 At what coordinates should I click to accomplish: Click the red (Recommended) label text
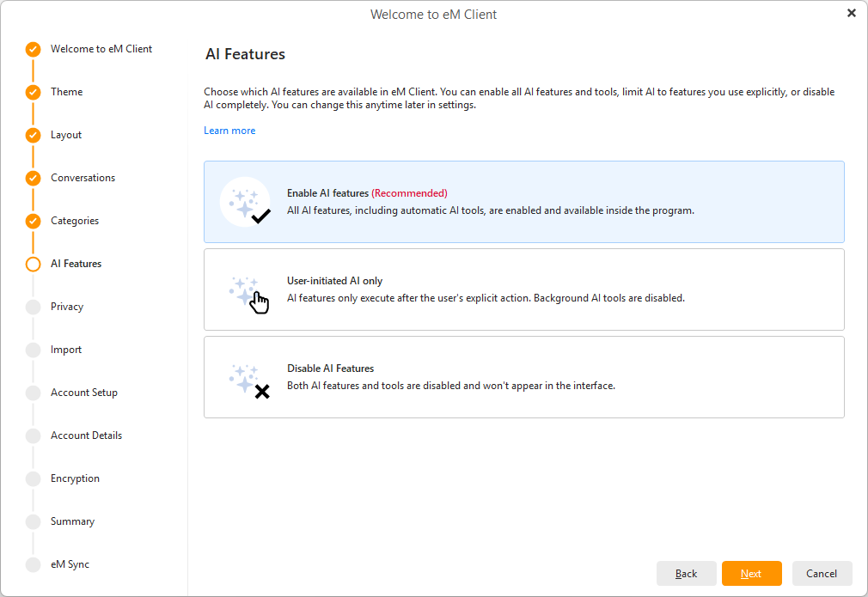point(409,193)
